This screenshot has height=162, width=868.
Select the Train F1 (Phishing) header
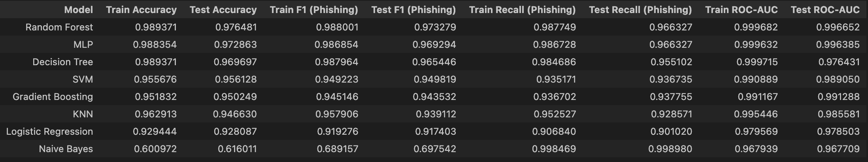[x=314, y=10]
